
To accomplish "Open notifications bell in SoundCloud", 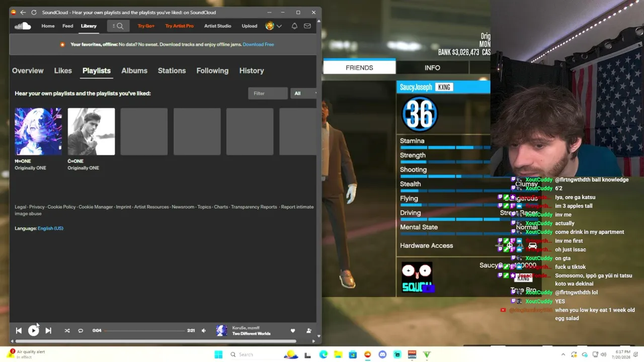I will pos(294,26).
